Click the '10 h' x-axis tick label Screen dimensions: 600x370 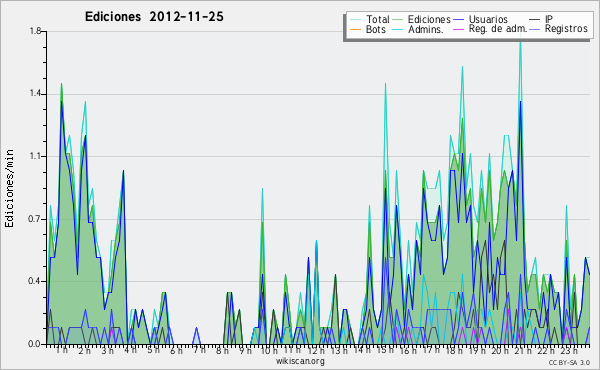(269, 350)
